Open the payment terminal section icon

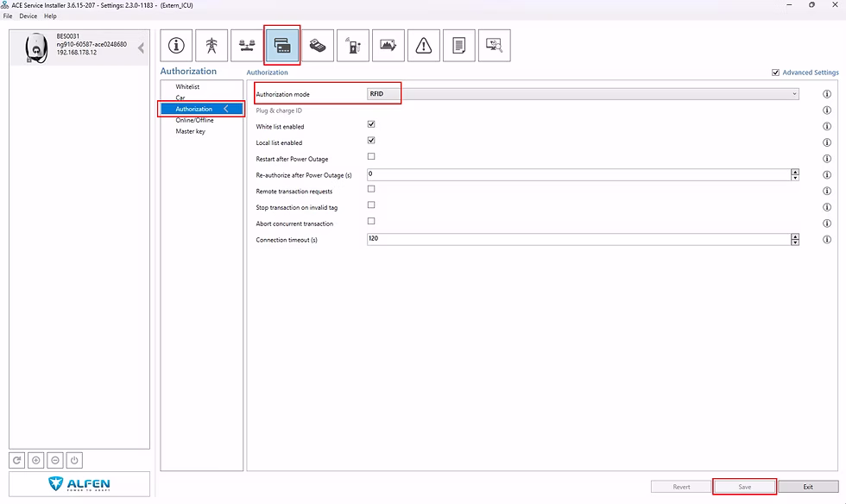click(318, 46)
